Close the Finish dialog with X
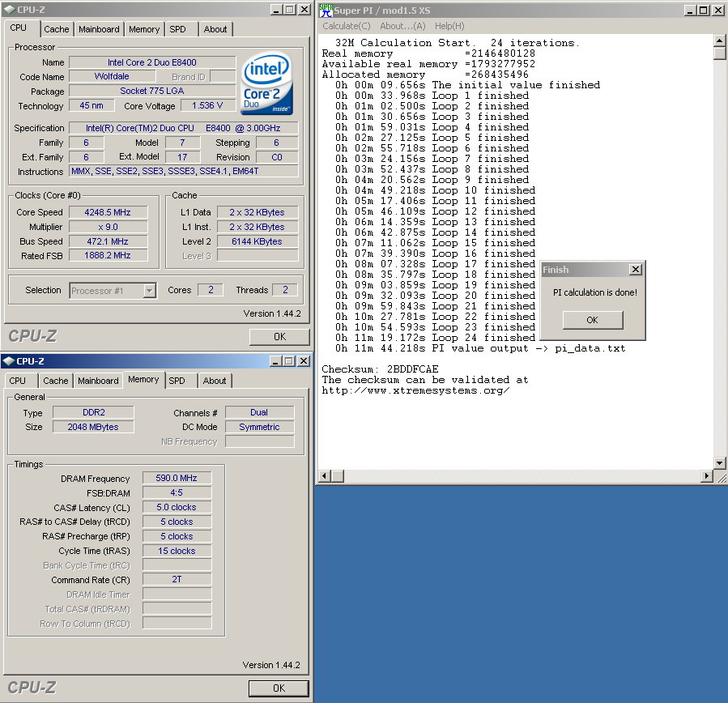Screen dimensions: 728x703 pyautogui.click(x=636, y=270)
